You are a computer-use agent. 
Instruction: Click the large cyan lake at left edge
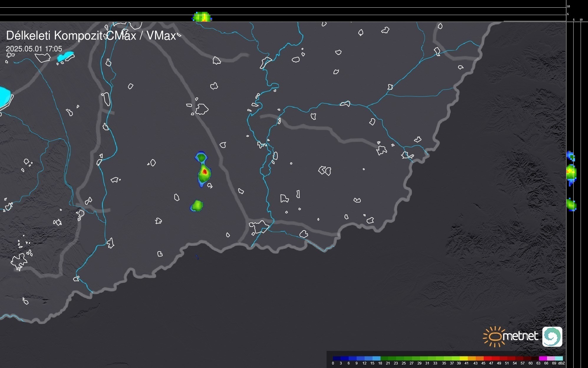click(x=4, y=97)
